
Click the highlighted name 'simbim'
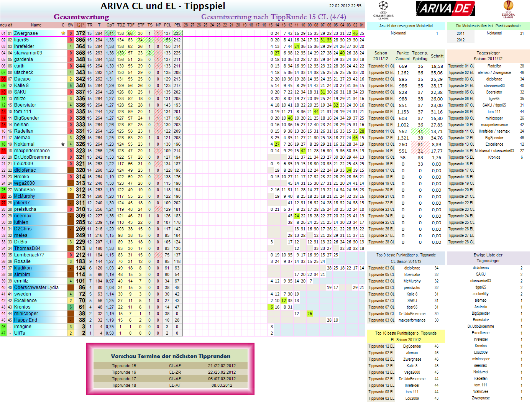(22, 274)
